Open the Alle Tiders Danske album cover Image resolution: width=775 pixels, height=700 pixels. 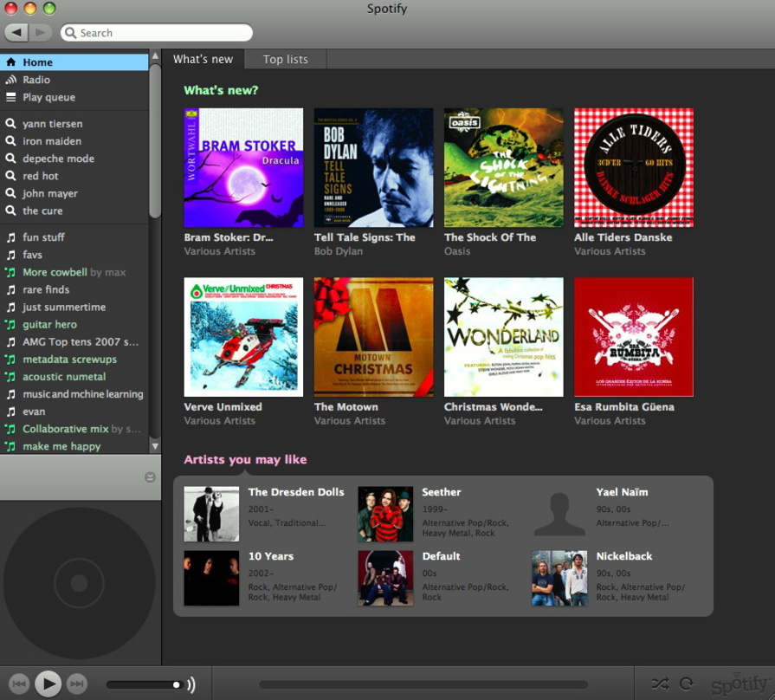coord(634,167)
